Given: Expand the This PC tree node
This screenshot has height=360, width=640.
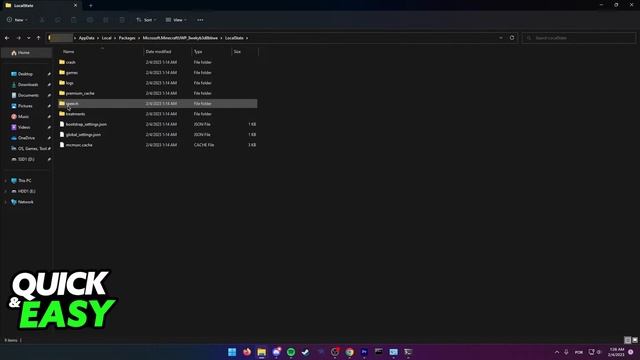Looking at the screenshot, I should pyautogui.click(x=5, y=180).
